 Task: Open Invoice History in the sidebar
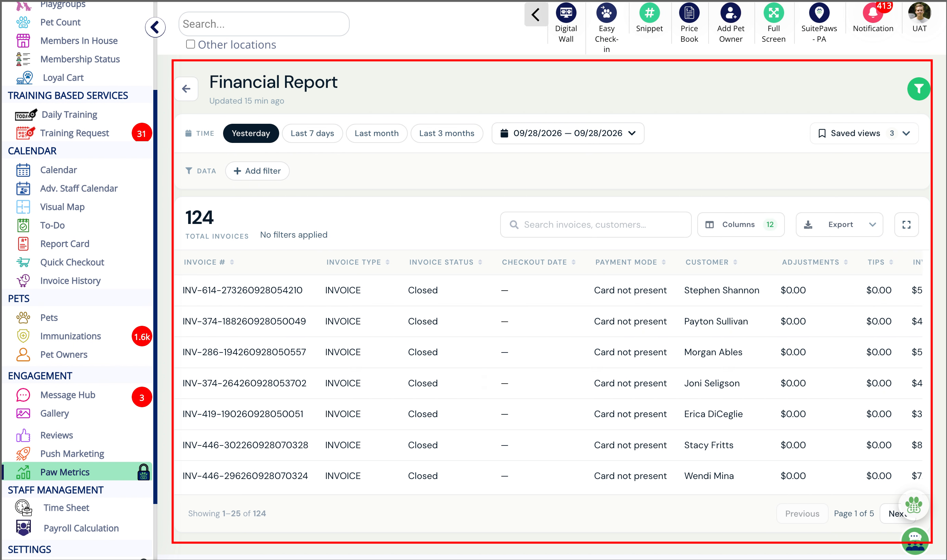click(70, 281)
